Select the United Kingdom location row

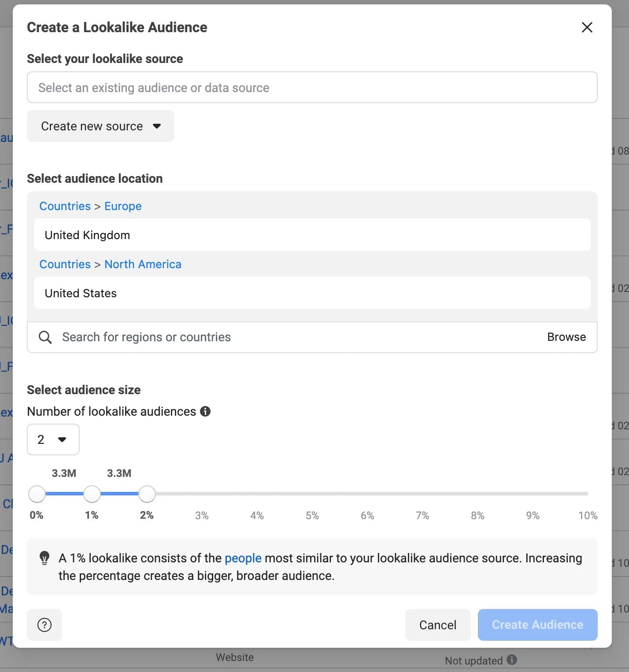[x=312, y=235]
